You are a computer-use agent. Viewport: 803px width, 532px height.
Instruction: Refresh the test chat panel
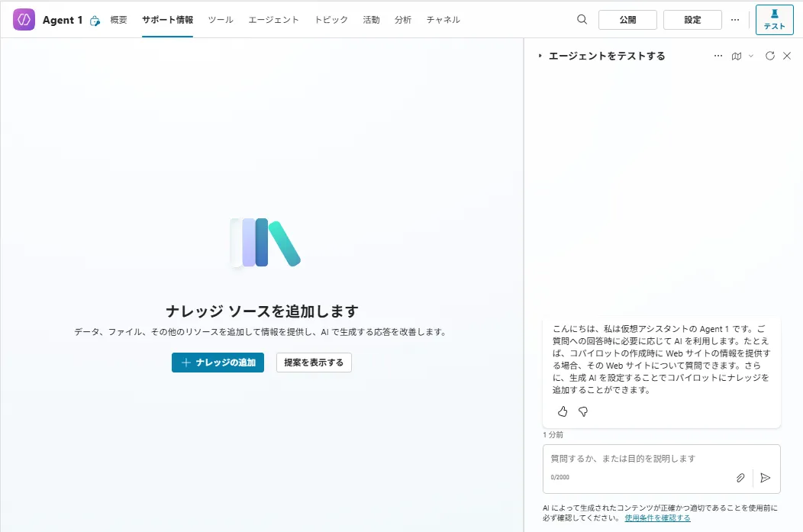pyautogui.click(x=769, y=56)
